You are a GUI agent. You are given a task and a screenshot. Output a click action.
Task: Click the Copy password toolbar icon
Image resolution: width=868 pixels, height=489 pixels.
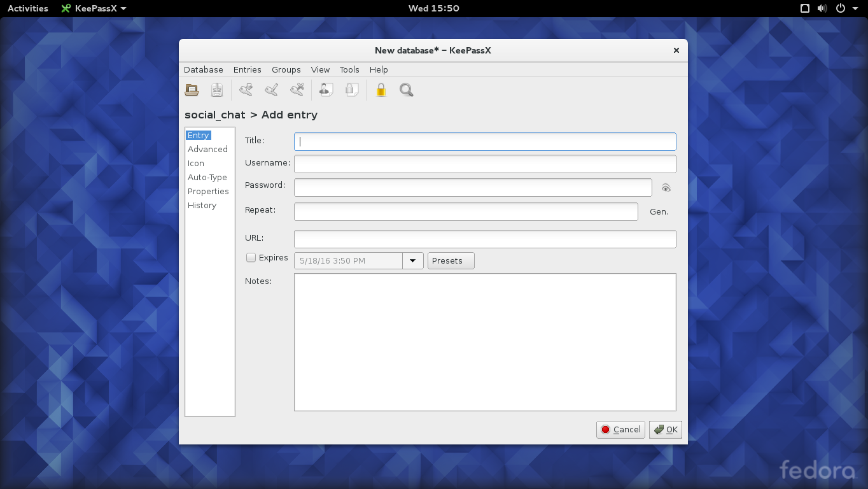(x=352, y=90)
